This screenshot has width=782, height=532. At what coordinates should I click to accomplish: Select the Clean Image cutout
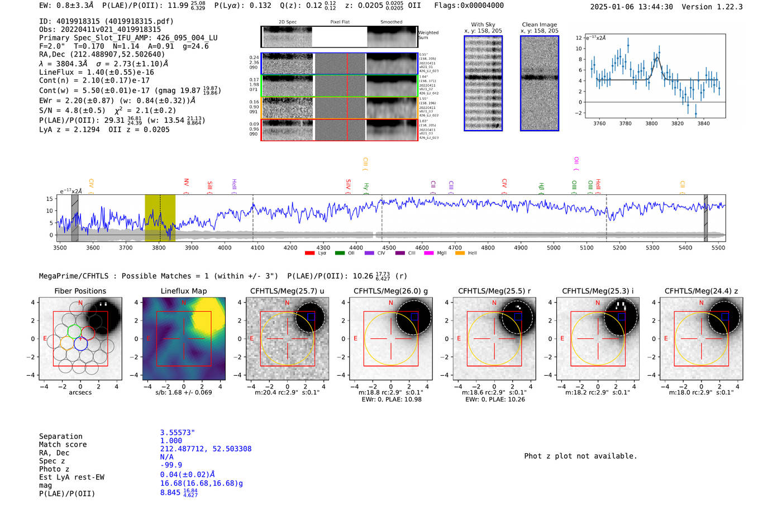click(540, 83)
